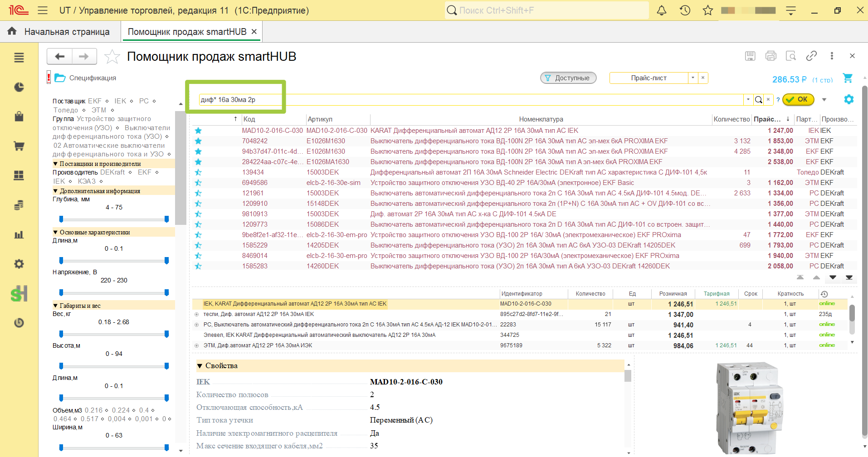Screen dimensions: 868x457
Task: Open the Прайс-лист dropdown arrow
Action: [693, 78]
